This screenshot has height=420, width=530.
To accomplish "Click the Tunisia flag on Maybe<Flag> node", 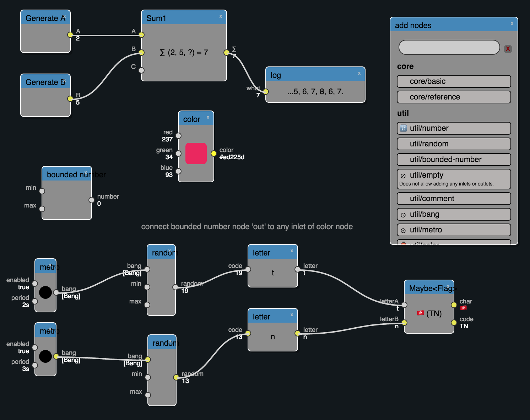I will click(420, 313).
